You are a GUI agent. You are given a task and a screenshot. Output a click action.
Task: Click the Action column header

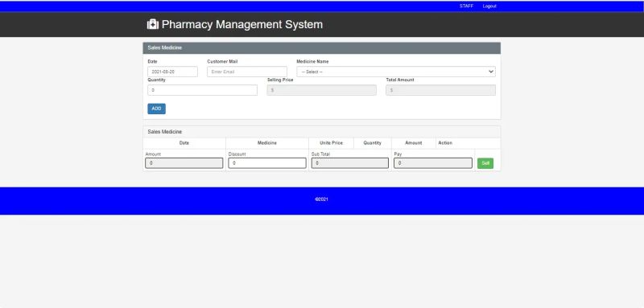point(445,143)
